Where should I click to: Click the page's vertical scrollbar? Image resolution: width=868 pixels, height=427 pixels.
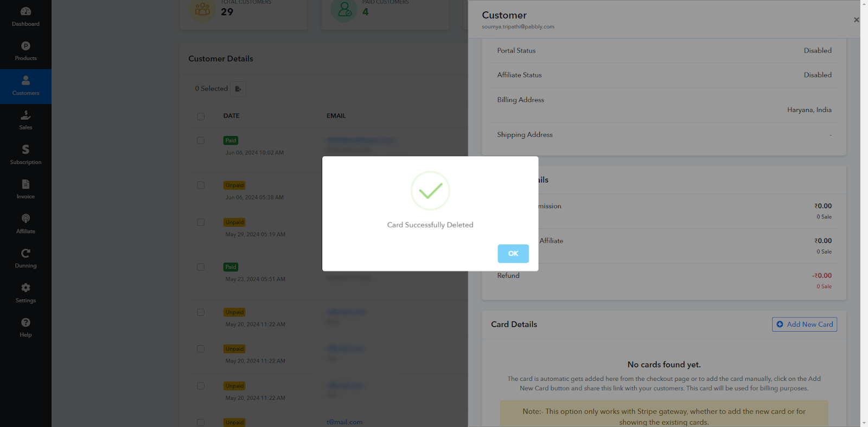pyautogui.click(x=864, y=214)
